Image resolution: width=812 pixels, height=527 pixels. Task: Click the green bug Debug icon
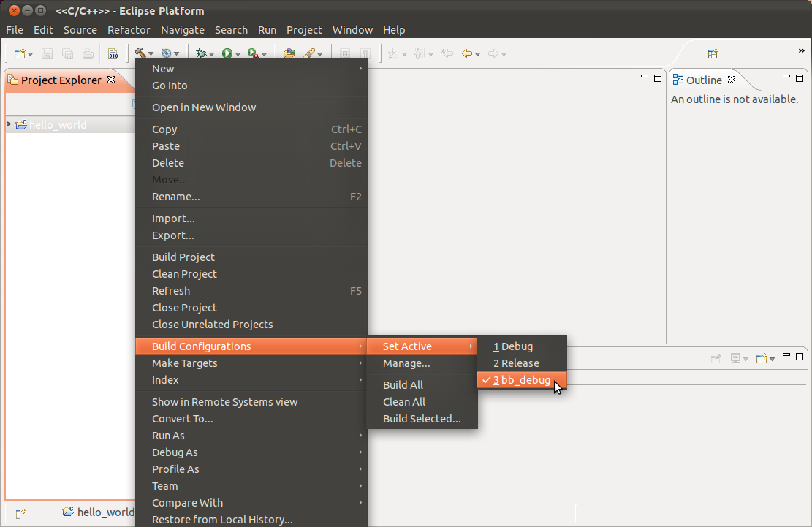point(201,53)
